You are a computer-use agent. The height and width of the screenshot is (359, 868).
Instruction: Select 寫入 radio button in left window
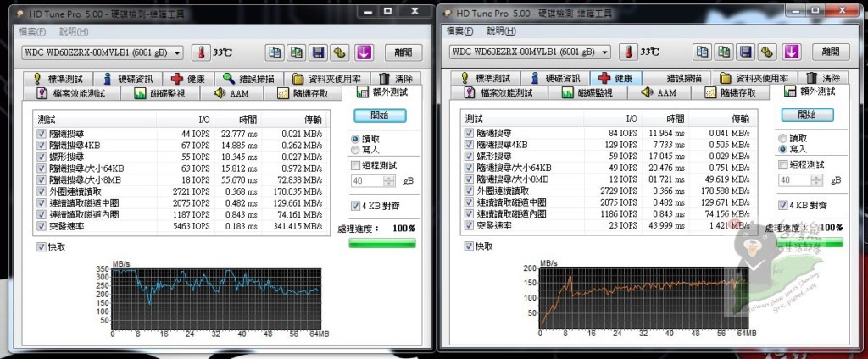355,149
